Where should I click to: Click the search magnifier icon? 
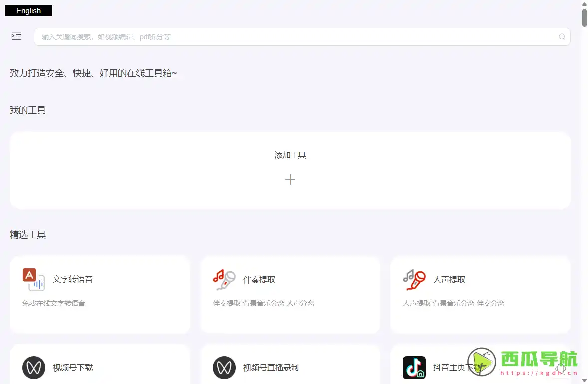562,37
